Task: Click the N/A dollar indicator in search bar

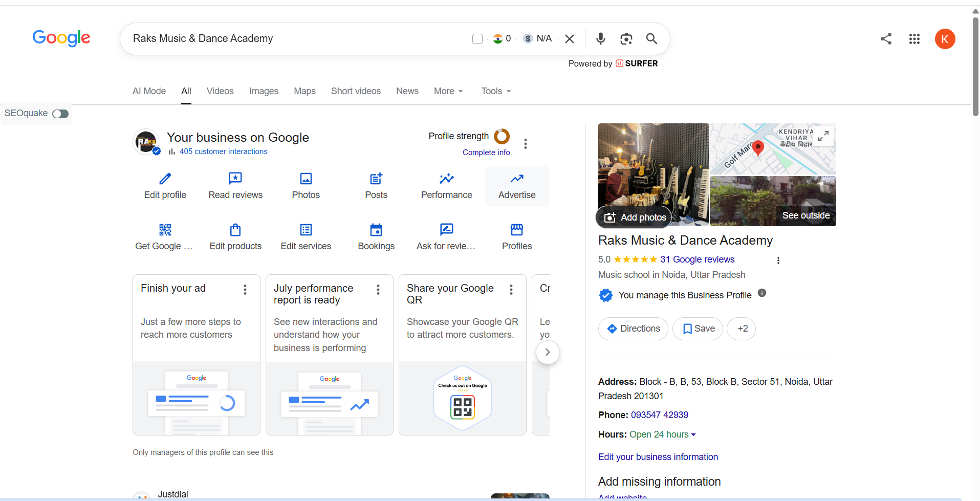Action: (538, 38)
